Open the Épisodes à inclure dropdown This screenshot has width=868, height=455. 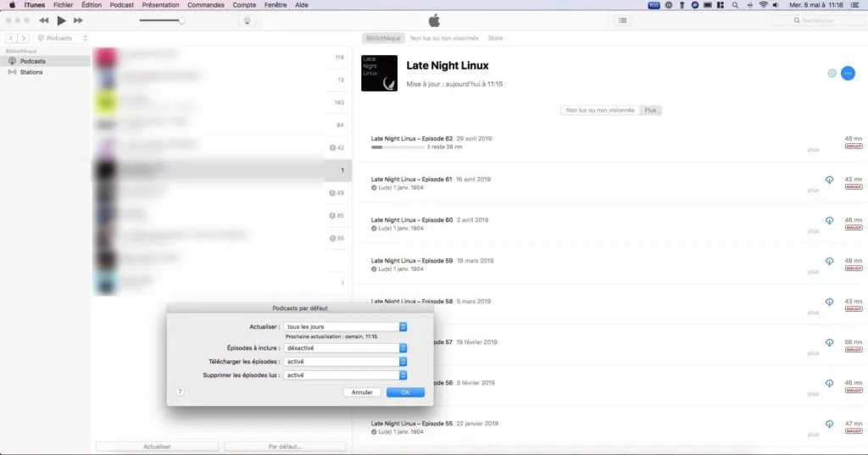pyautogui.click(x=346, y=348)
